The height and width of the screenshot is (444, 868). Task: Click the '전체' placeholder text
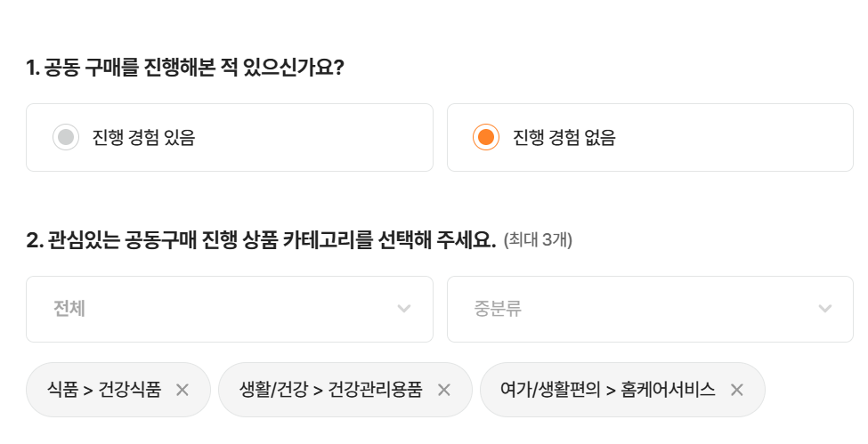(x=69, y=309)
